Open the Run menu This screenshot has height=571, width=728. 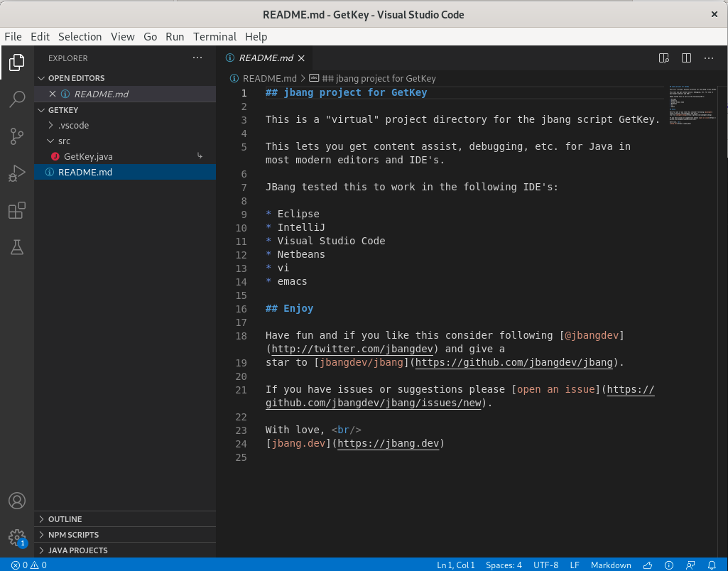pyautogui.click(x=175, y=37)
